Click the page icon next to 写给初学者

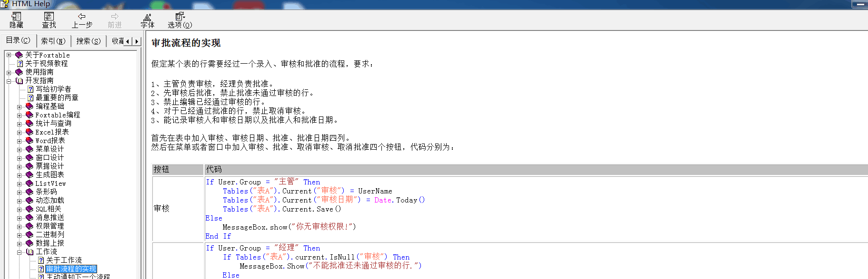[x=30, y=89]
